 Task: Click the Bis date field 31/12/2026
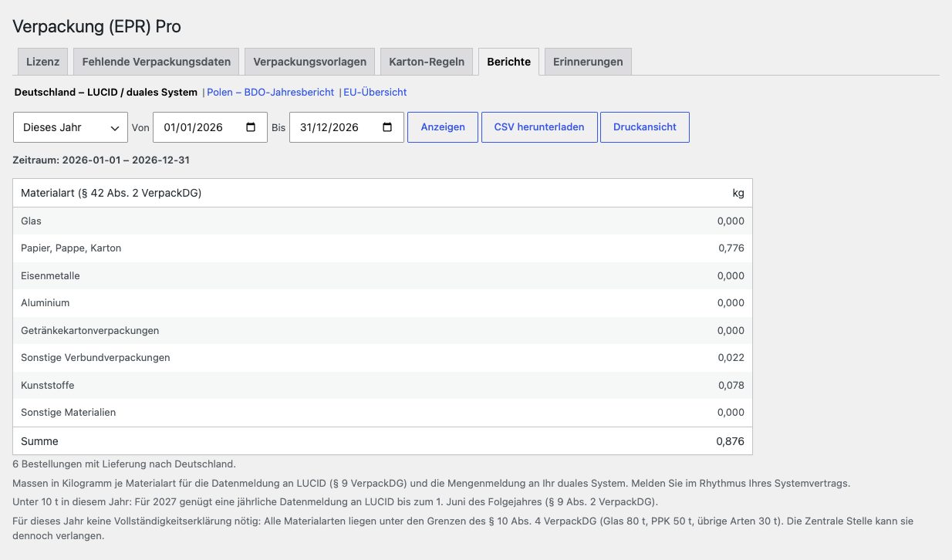[346, 127]
